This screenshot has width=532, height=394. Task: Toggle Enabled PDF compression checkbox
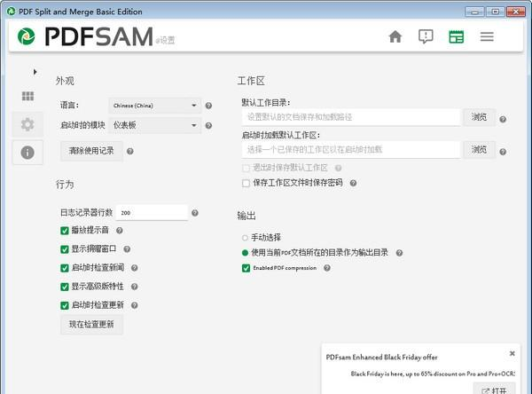click(246, 268)
